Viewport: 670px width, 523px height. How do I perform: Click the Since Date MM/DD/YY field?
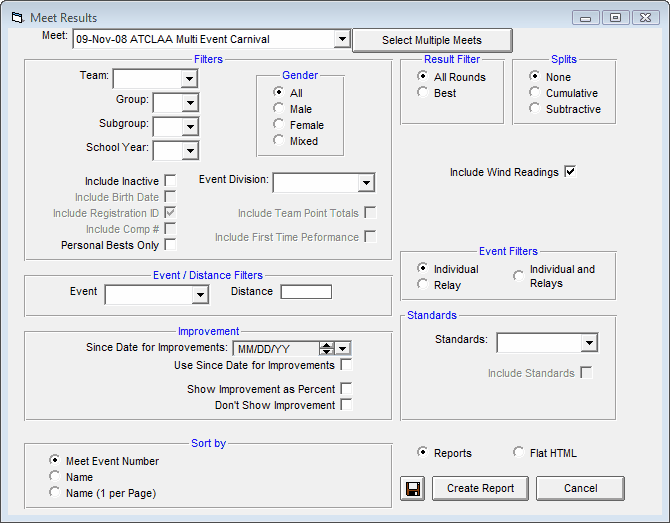click(276, 349)
